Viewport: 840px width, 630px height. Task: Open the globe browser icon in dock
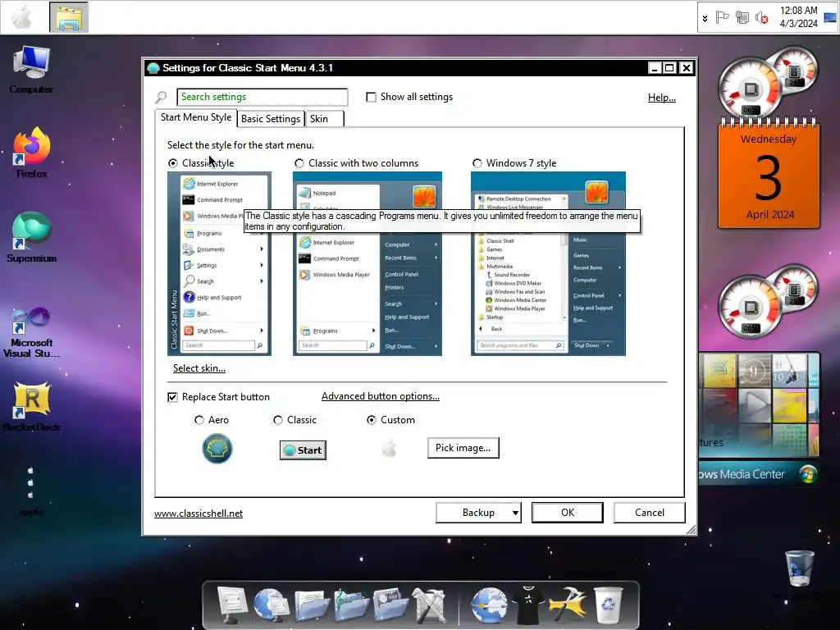click(489, 605)
